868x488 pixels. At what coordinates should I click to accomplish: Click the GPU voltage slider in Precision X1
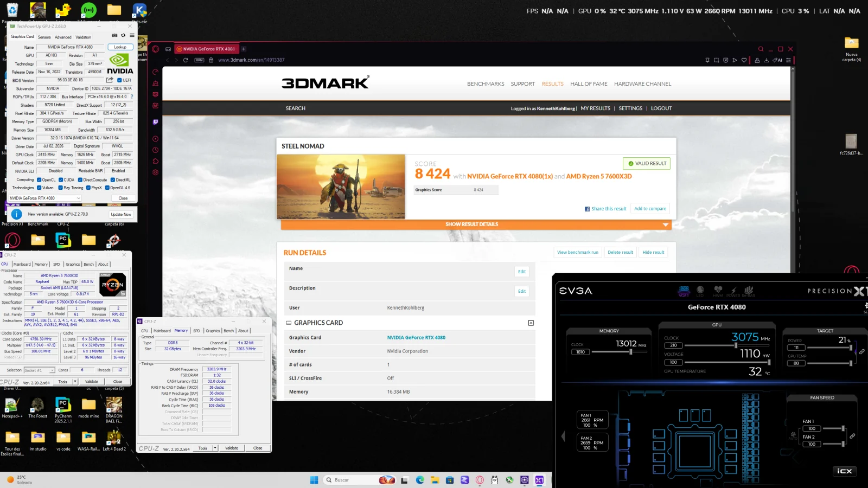tap(726, 362)
